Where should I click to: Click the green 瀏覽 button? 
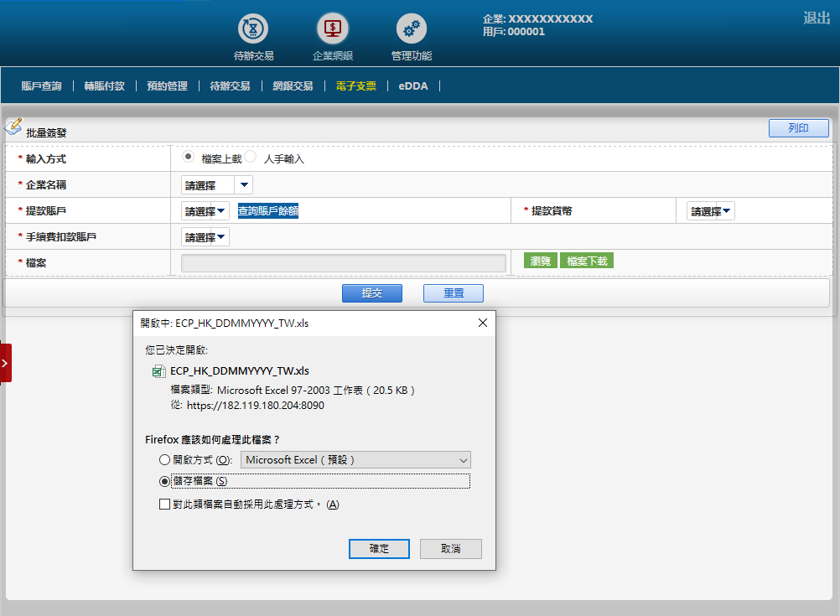(x=540, y=261)
